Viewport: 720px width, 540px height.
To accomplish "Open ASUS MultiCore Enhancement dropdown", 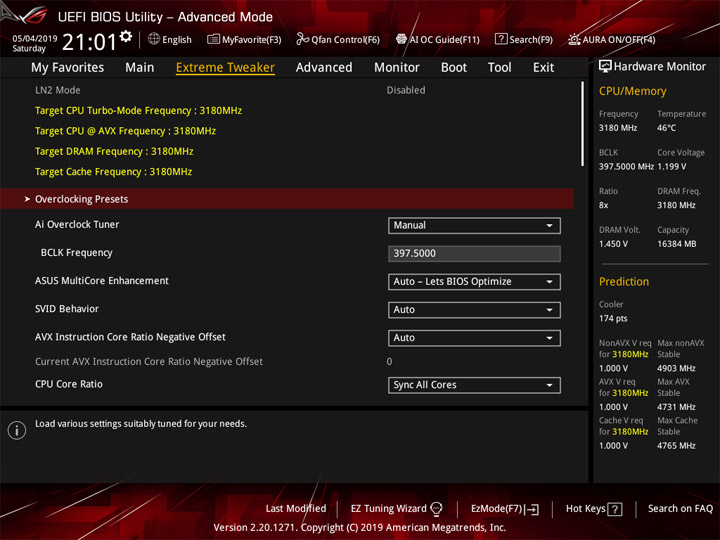I will coord(474,281).
